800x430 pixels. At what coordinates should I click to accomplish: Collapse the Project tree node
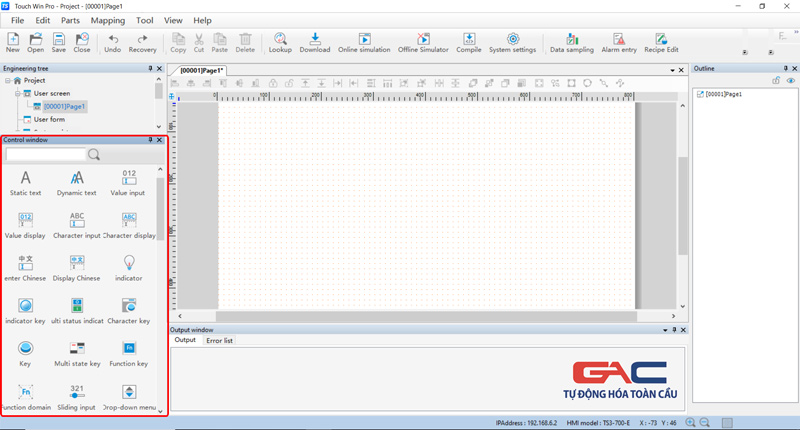tap(8, 81)
